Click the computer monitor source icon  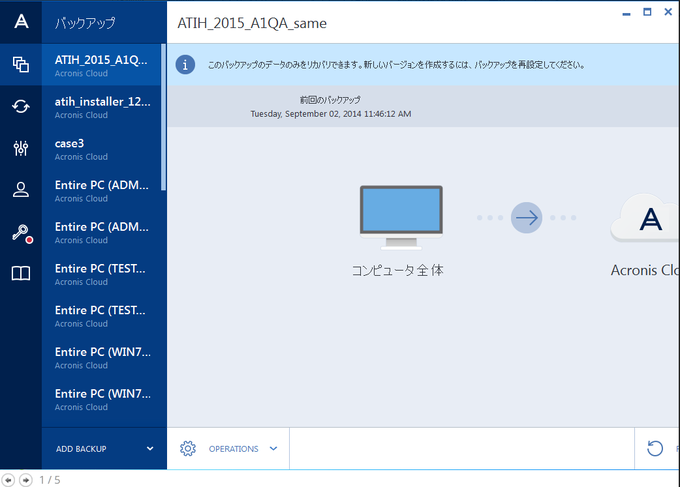[x=401, y=217]
